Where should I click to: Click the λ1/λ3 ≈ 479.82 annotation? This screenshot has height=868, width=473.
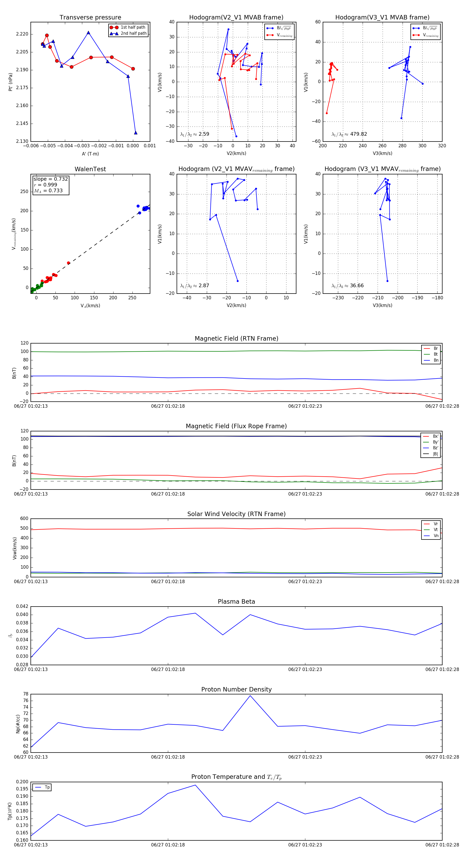point(349,134)
